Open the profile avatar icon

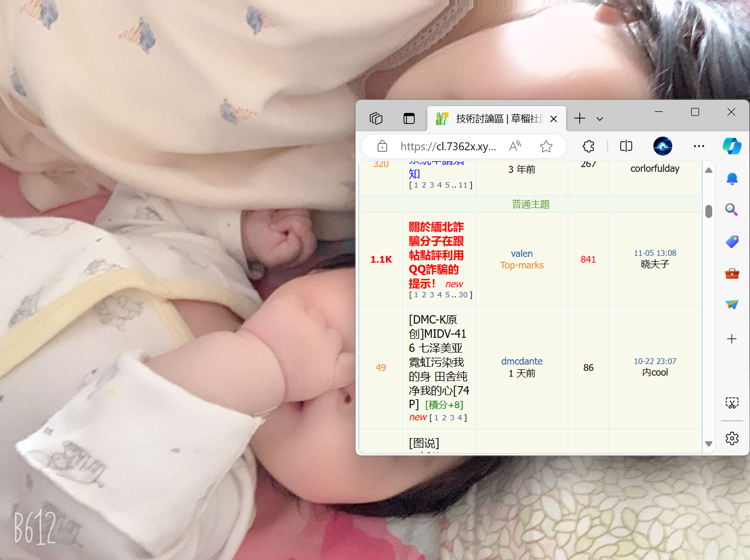point(663,146)
